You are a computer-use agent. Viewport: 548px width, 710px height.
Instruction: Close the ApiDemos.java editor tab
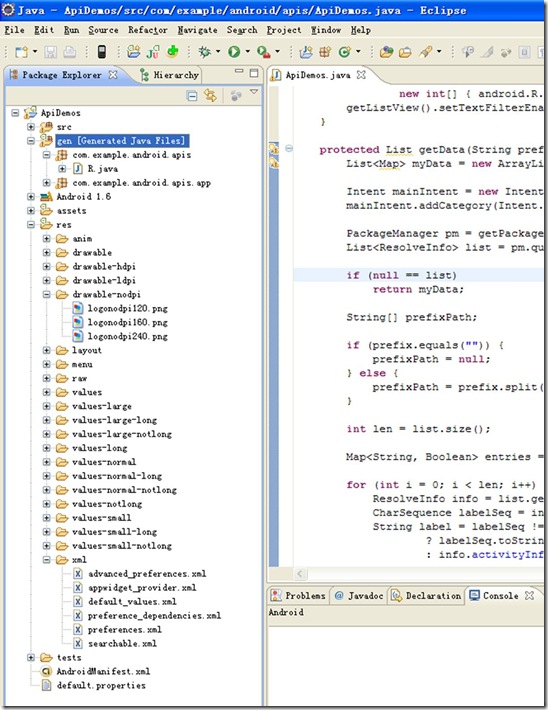click(x=361, y=75)
